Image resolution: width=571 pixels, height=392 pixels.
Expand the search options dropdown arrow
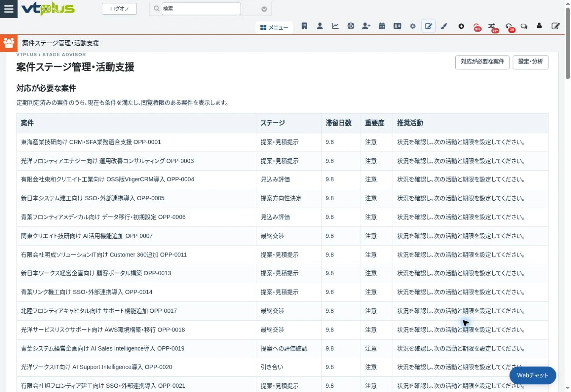point(264,9)
